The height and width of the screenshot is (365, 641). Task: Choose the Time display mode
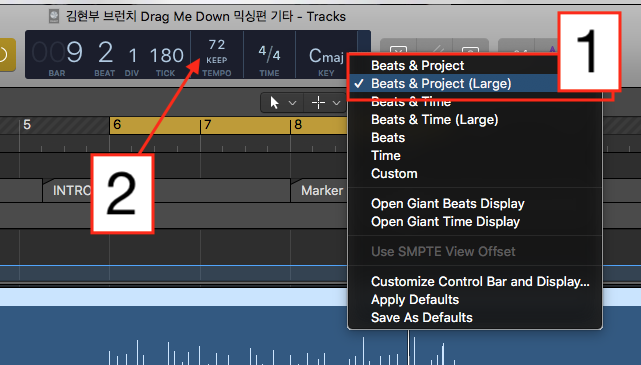point(475,155)
